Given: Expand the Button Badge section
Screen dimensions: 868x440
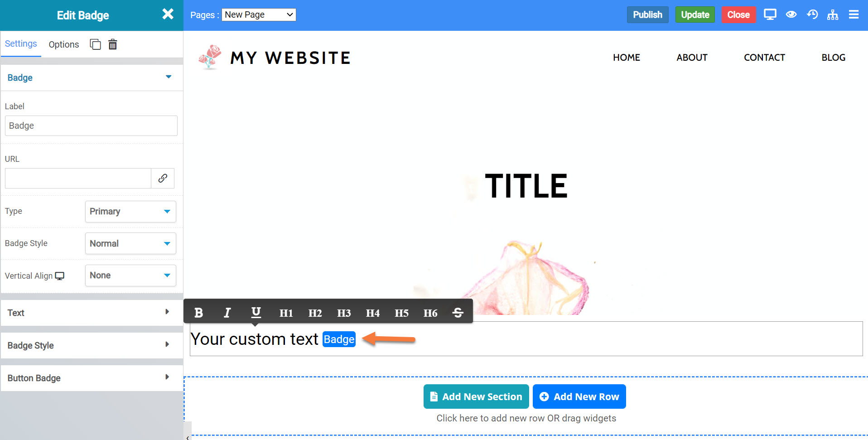Looking at the screenshot, I should click(92, 378).
